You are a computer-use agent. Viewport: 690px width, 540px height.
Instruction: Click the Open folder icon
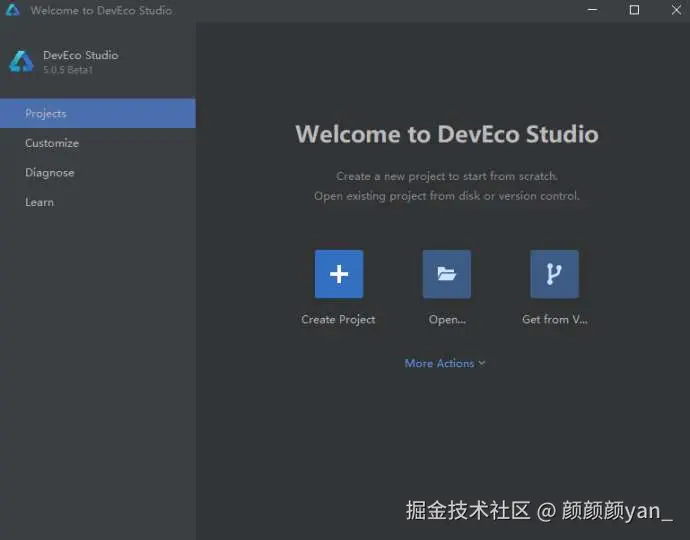point(447,274)
